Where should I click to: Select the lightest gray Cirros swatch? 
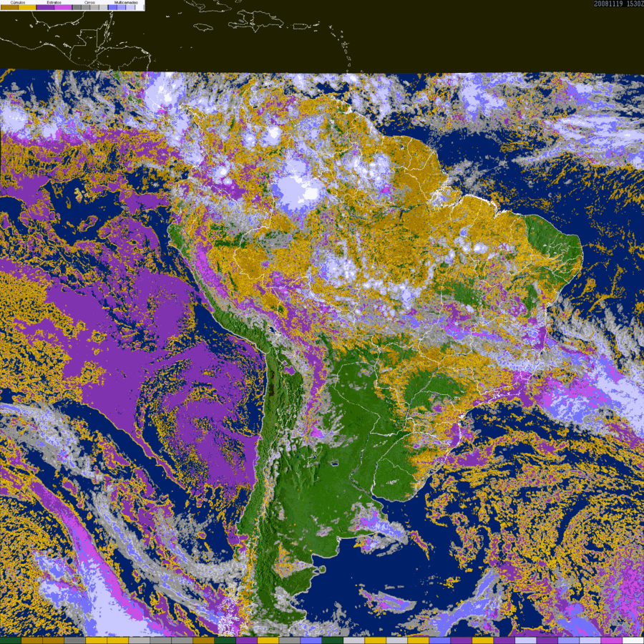(x=103, y=7)
